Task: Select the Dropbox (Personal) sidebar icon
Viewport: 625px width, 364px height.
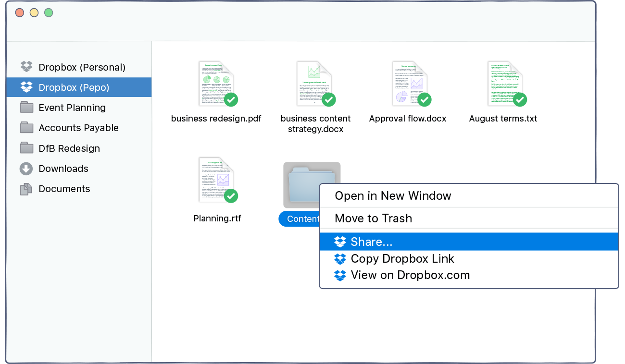Action: tap(26, 67)
